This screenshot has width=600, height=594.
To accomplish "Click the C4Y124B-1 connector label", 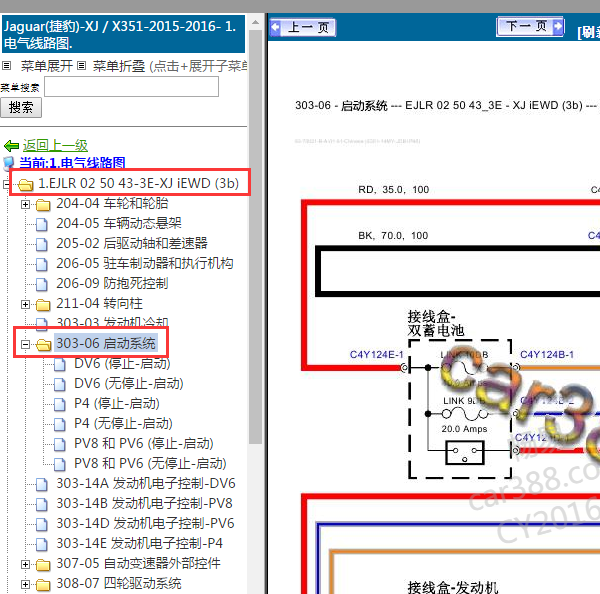I will click(x=547, y=354).
